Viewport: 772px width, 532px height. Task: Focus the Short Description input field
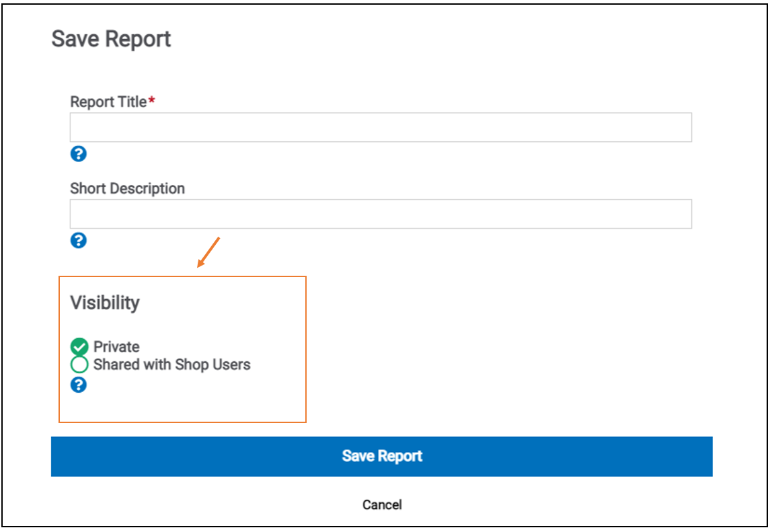coord(381,214)
